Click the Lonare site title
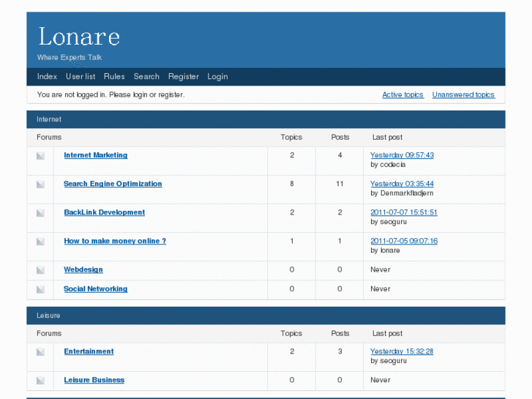532x399 pixels. pos(79,37)
